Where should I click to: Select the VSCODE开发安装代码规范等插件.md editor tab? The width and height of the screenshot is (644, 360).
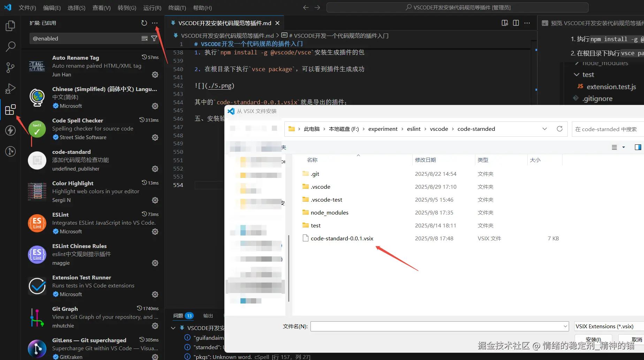point(225,23)
